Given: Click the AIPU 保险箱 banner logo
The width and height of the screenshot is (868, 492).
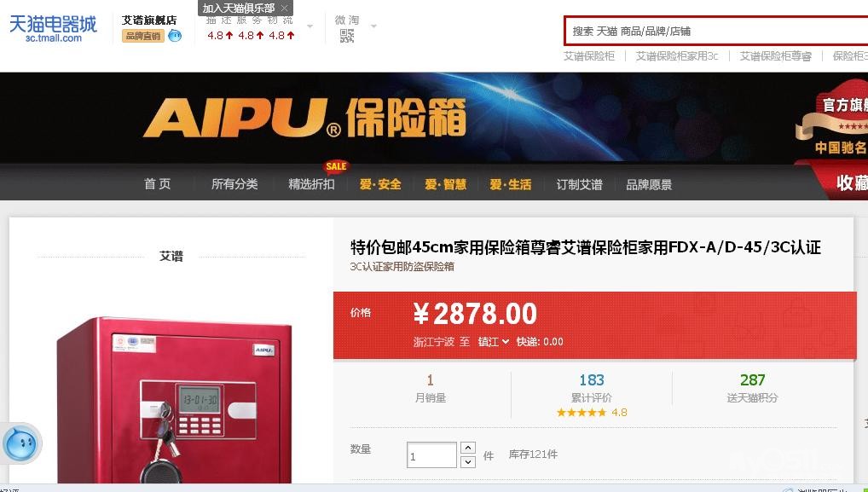Looking at the screenshot, I should coord(304,118).
